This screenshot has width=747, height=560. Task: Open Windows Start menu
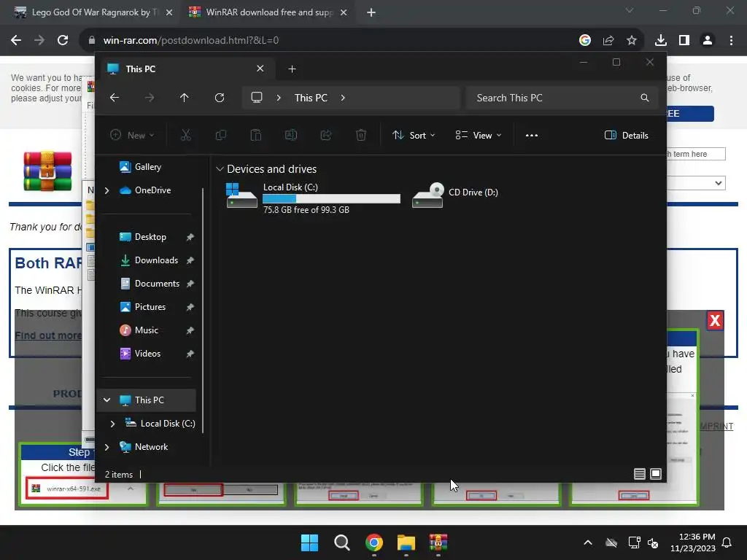[x=309, y=542]
